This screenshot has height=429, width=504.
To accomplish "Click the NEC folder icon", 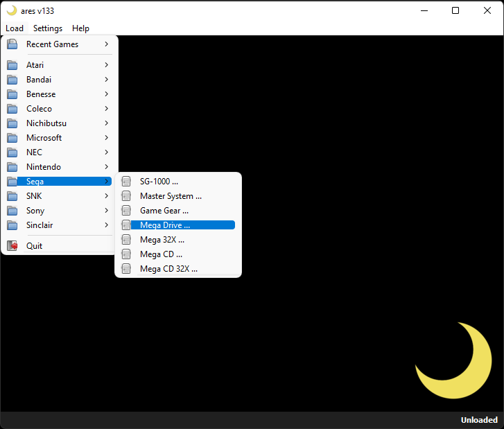I will coord(12,152).
